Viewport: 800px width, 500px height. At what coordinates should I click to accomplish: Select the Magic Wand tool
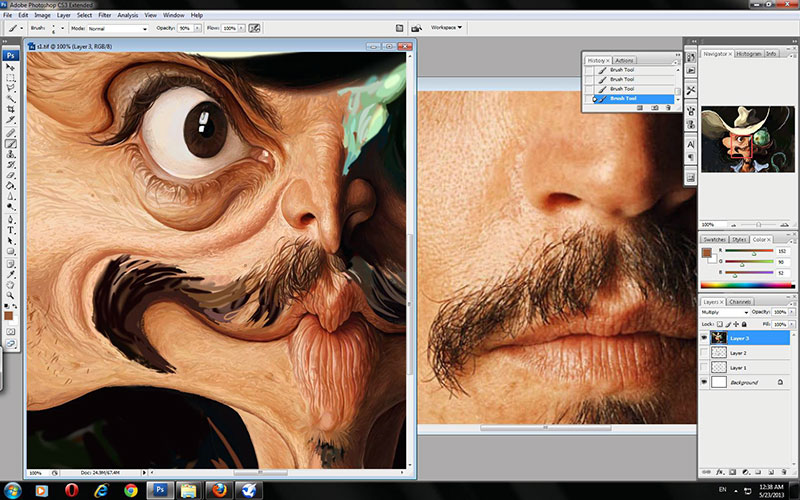[11, 99]
